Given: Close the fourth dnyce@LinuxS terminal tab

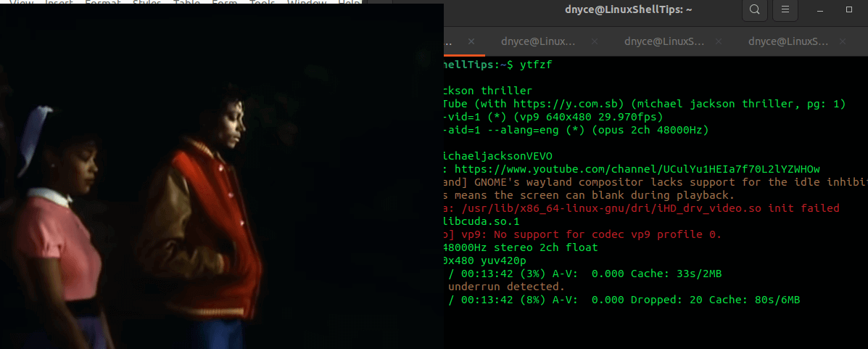Looking at the screenshot, I should pos(843,41).
